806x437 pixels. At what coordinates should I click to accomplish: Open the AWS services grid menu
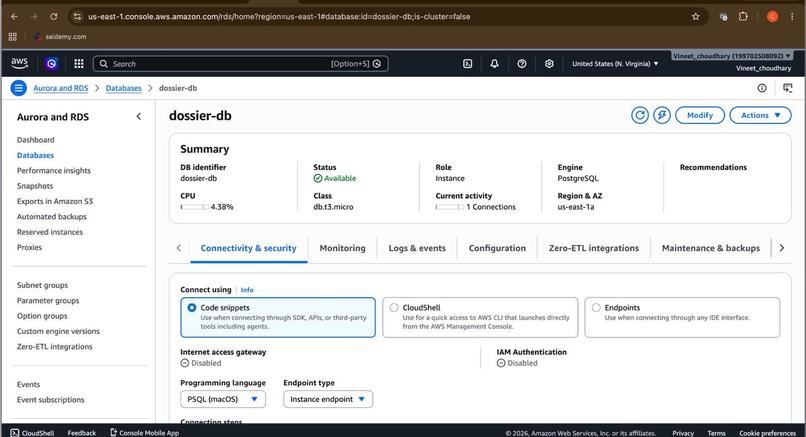[79, 63]
